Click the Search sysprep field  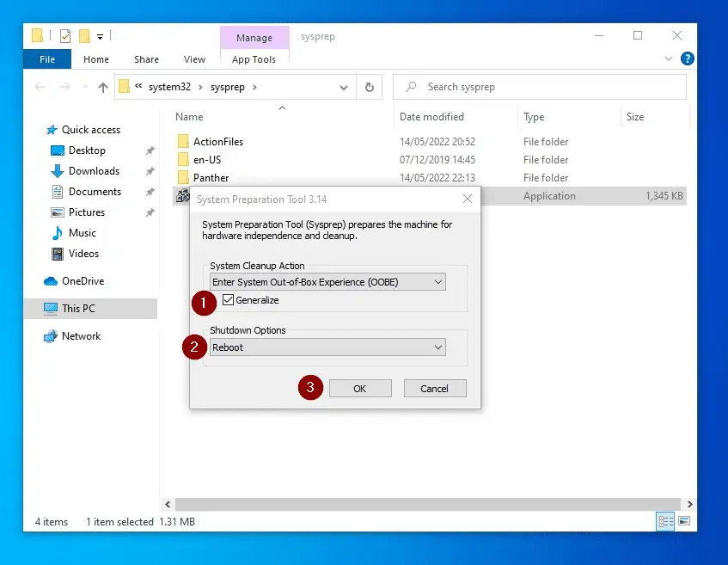540,87
